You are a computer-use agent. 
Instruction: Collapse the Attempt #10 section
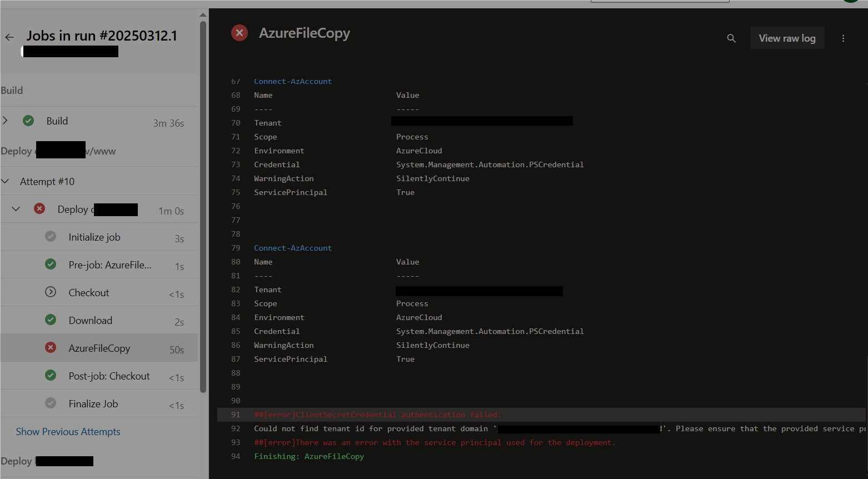click(6, 181)
